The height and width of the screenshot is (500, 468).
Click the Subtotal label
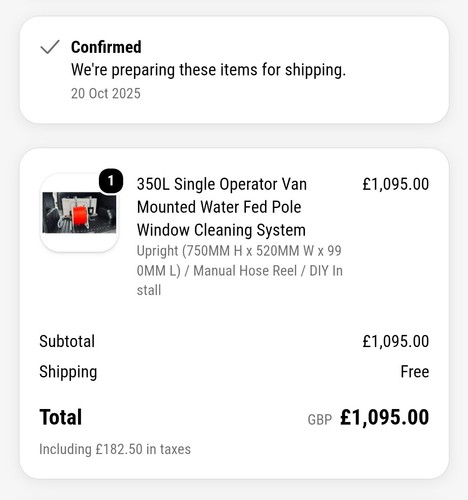pyautogui.click(x=67, y=341)
